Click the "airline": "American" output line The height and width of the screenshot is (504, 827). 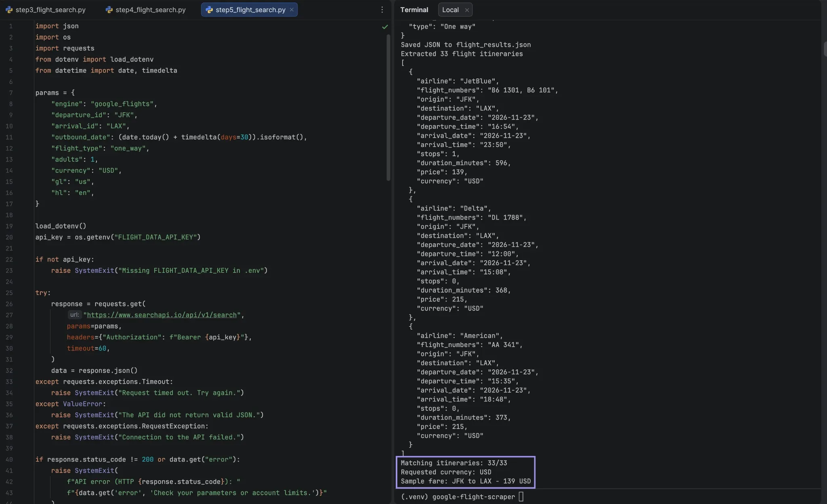[x=460, y=336]
